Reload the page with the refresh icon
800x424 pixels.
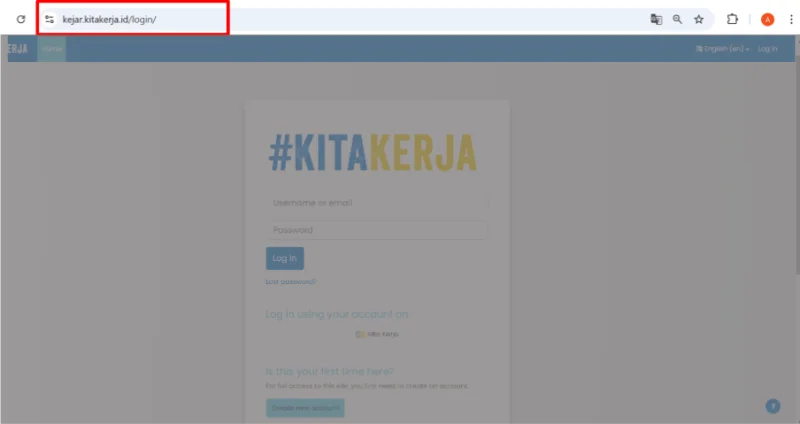21,19
